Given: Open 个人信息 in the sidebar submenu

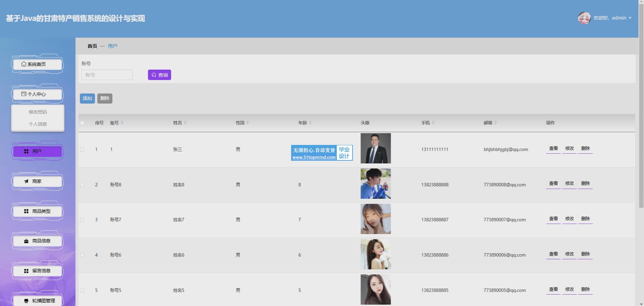Looking at the screenshot, I should coord(38,124).
